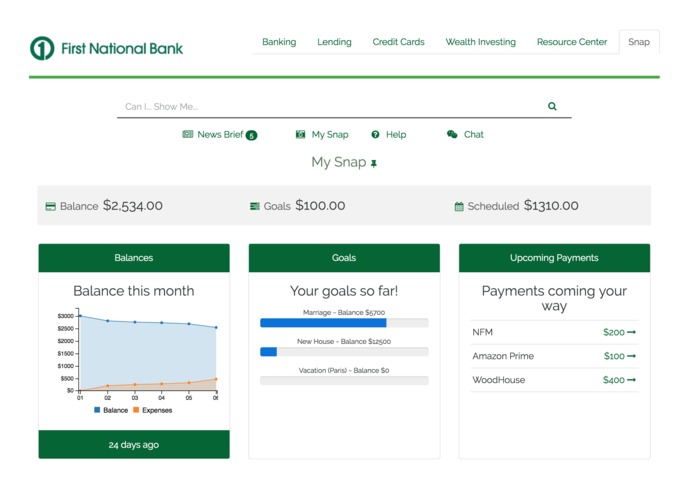Screen dimensions: 695x494
Task: Click the News Brief notification badge 5
Action: click(251, 136)
